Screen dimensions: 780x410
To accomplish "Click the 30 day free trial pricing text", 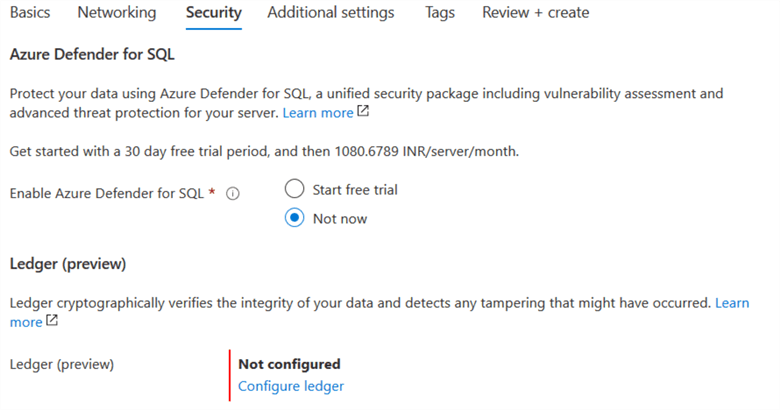I will pyautogui.click(x=265, y=152).
